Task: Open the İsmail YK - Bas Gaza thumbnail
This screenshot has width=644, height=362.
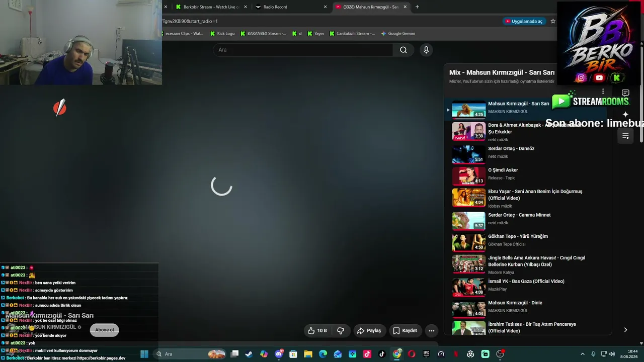Action: point(468,287)
